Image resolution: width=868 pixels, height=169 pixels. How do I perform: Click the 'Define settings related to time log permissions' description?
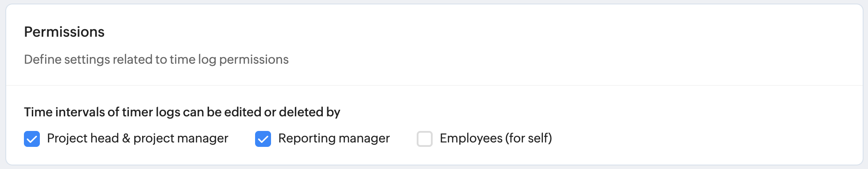point(156,59)
